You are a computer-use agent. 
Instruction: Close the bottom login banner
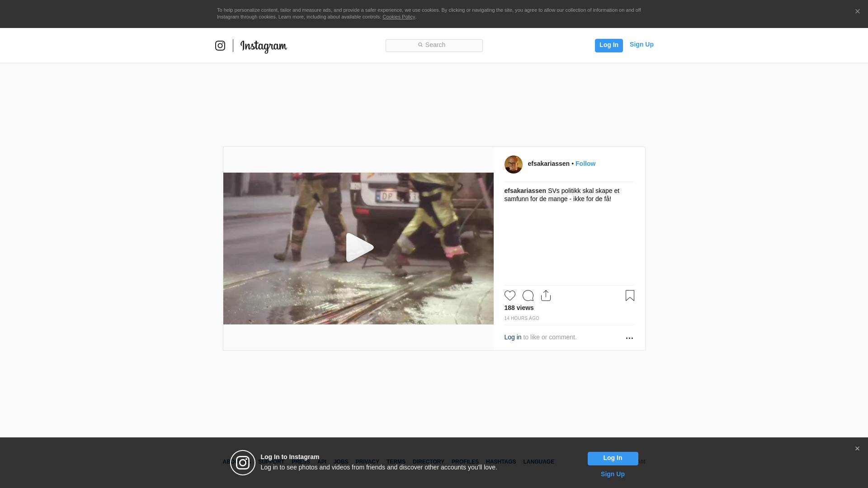857,449
